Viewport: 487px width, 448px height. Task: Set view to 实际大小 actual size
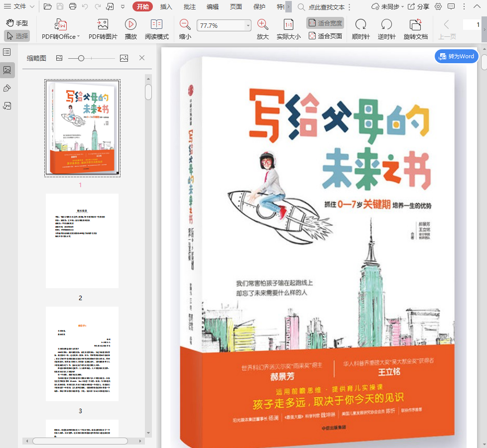click(288, 29)
